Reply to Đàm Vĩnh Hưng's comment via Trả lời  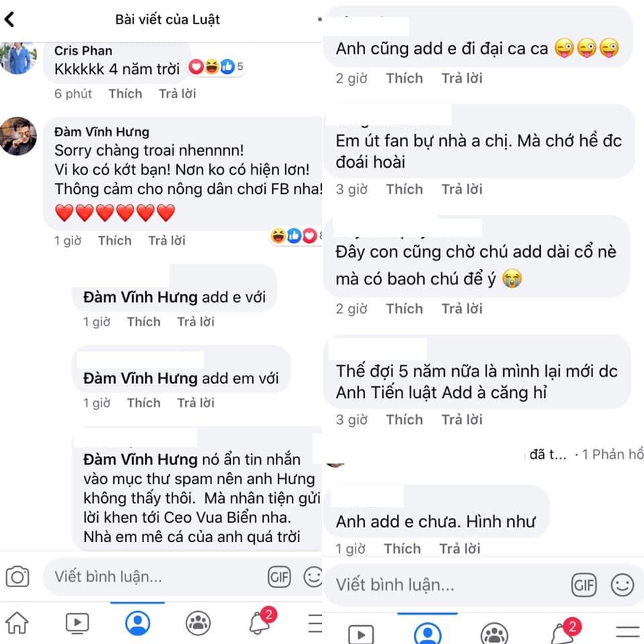point(167,240)
